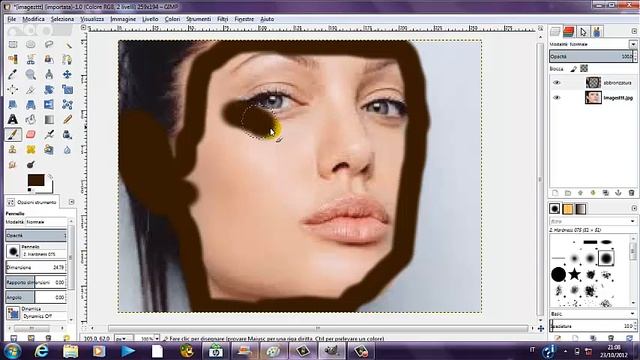Select the Rotate tool
The image size is (640, 360).
point(49,89)
